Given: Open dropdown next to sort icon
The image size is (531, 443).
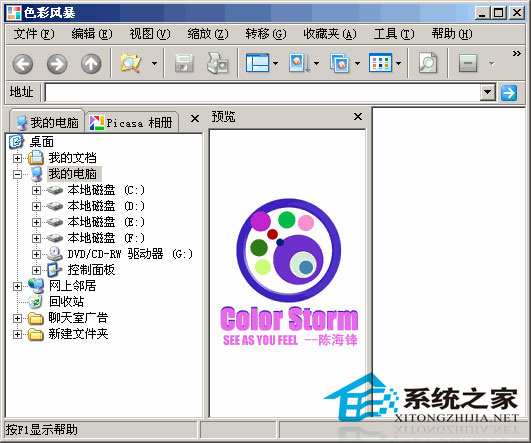Looking at the screenshot, I should coord(316,63).
